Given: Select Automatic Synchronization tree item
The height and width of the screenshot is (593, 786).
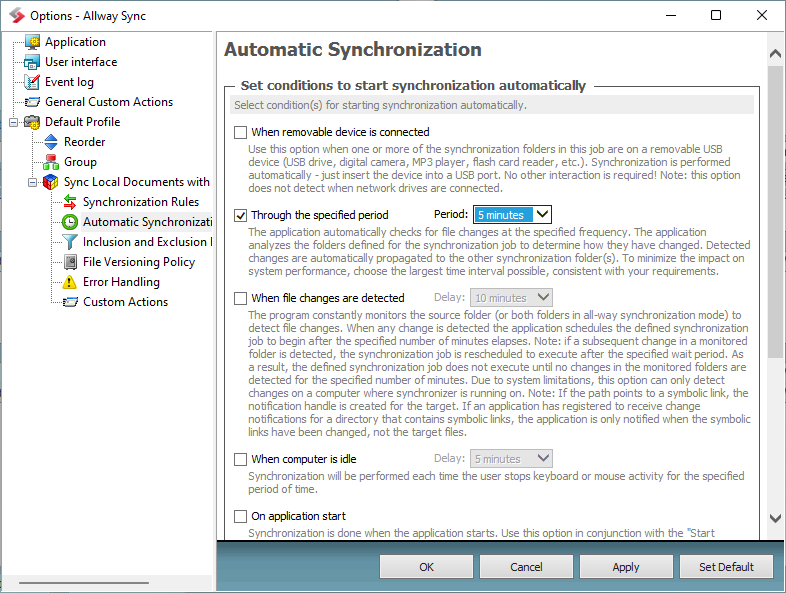Looking at the screenshot, I should pyautogui.click(x=147, y=222).
